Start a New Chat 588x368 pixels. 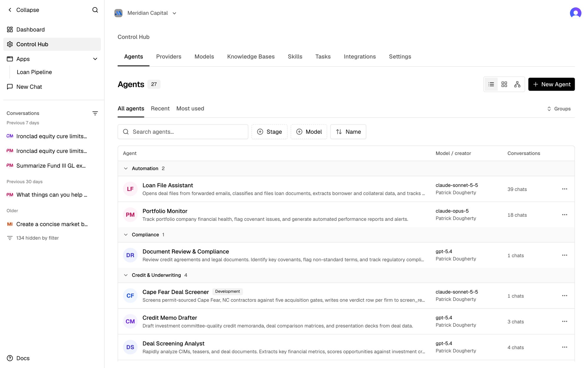tap(52, 87)
